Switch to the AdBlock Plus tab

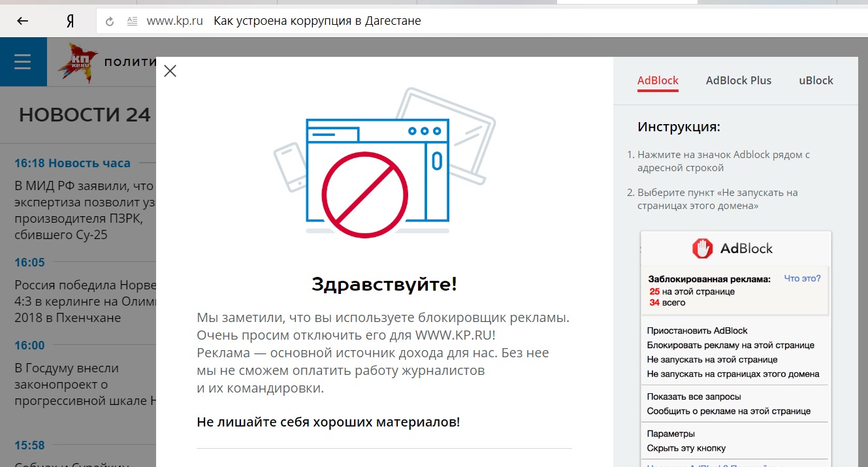(x=738, y=81)
